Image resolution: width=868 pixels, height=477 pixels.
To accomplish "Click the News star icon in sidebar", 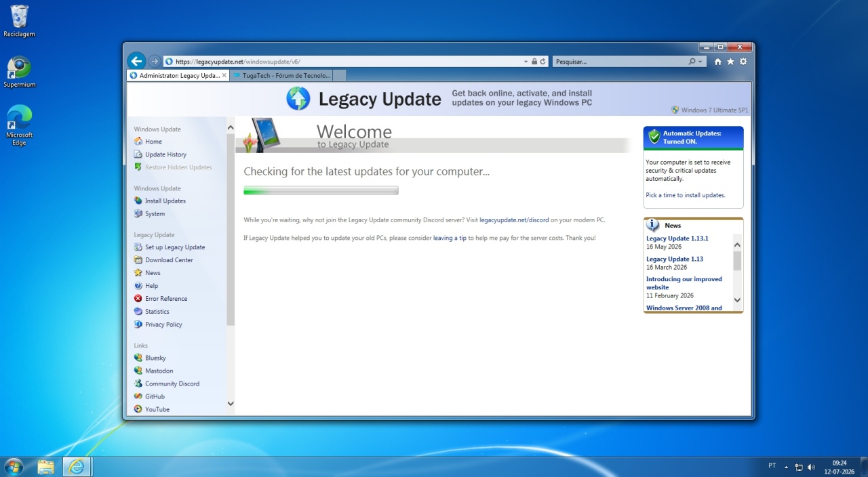I will (138, 273).
